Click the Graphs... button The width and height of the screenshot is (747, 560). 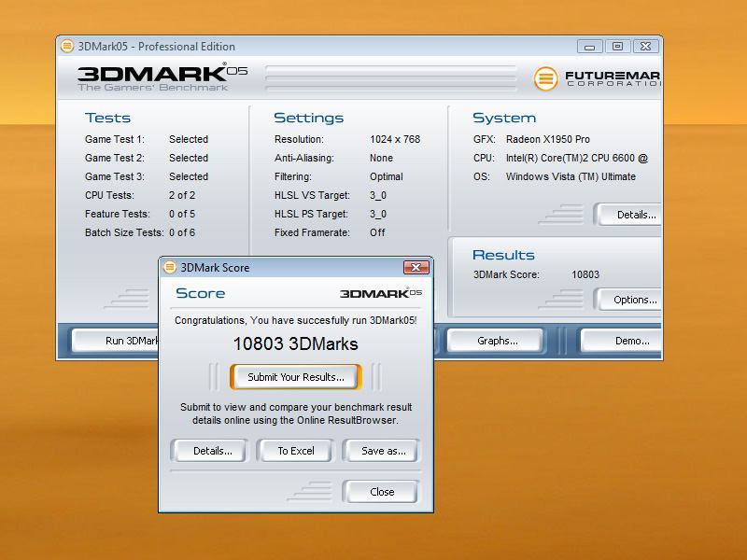pos(498,341)
